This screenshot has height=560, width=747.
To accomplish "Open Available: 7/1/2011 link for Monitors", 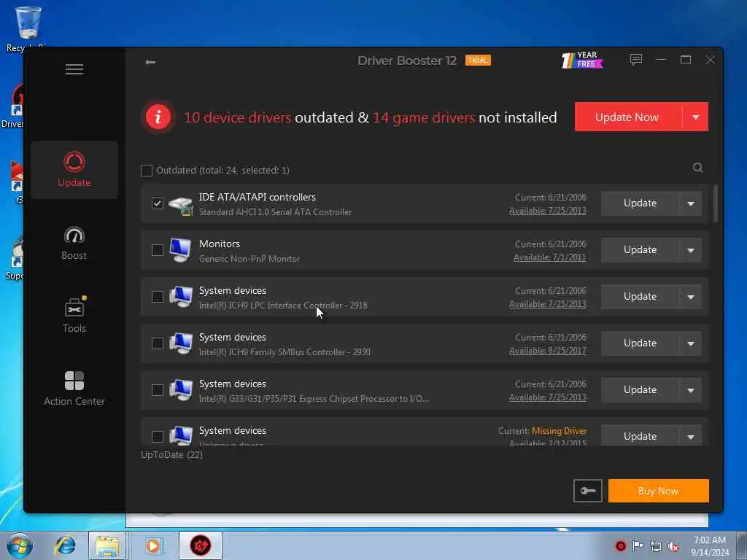I will [550, 257].
